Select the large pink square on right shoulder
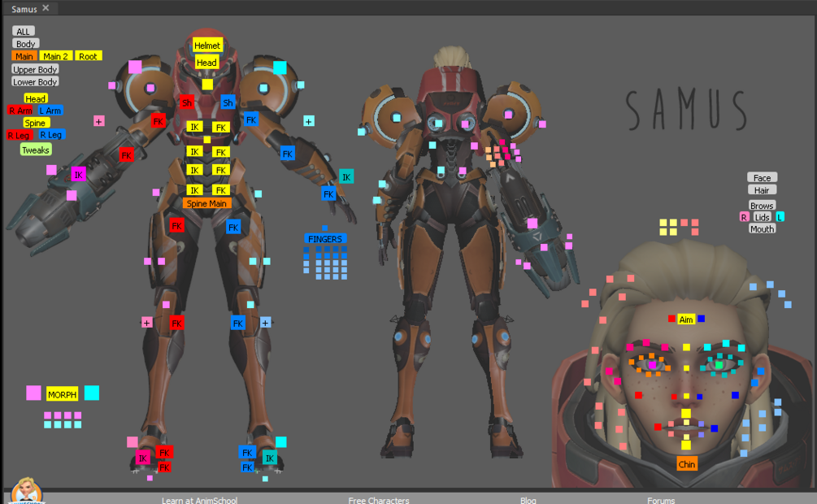Viewport: 817px width, 504px height. (x=135, y=67)
